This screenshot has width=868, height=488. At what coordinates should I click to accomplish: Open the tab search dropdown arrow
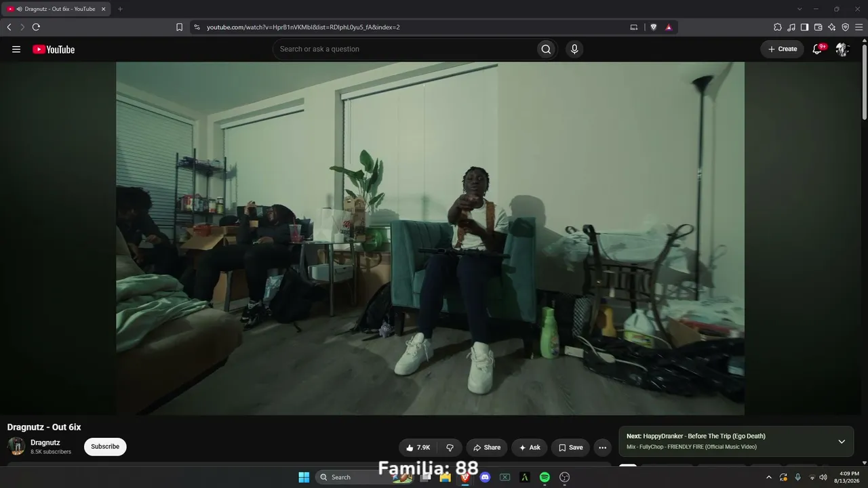tap(800, 9)
